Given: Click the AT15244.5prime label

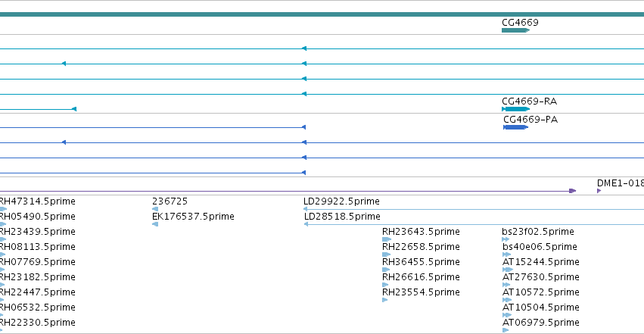Looking at the screenshot, I should click(x=540, y=262).
